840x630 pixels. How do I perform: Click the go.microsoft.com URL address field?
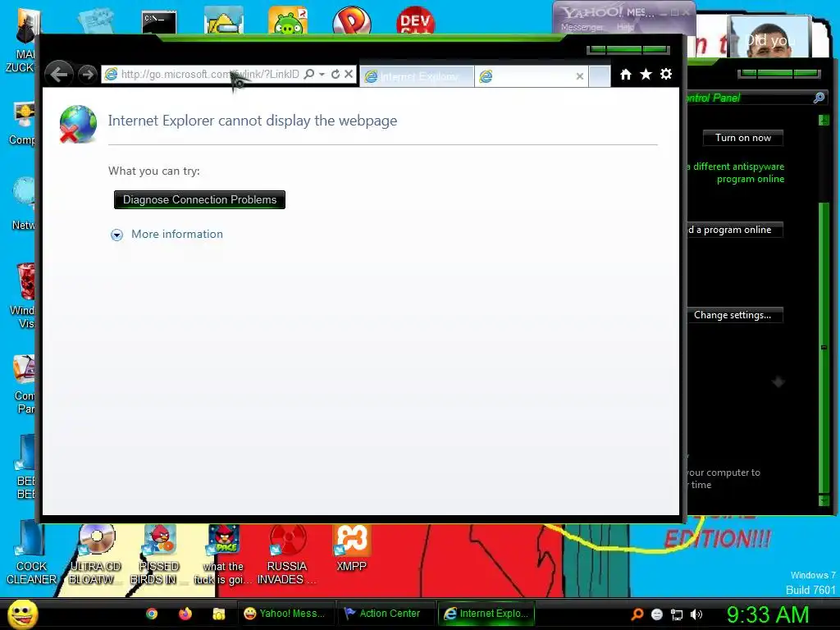209,74
